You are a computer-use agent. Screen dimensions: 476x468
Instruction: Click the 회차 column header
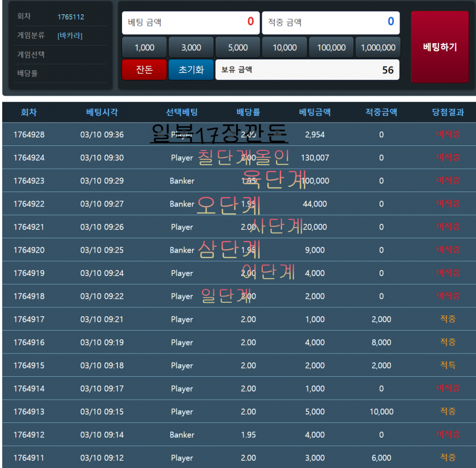tap(29, 112)
